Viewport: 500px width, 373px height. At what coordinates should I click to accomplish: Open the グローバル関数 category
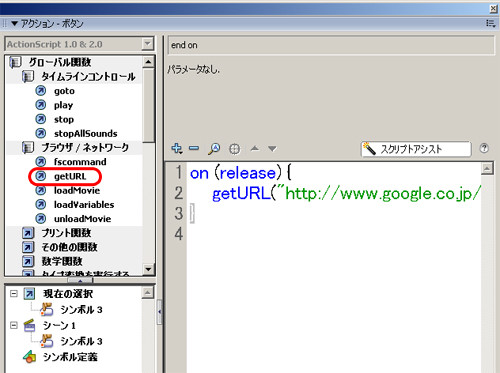pos(60,62)
